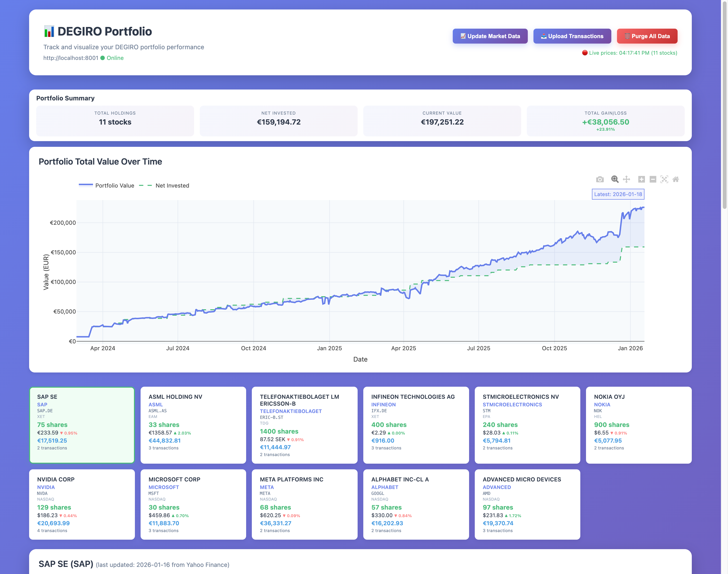Select the chart Pan tool
Image resolution: width=728 pixels, height=574 pixels.
626,179
